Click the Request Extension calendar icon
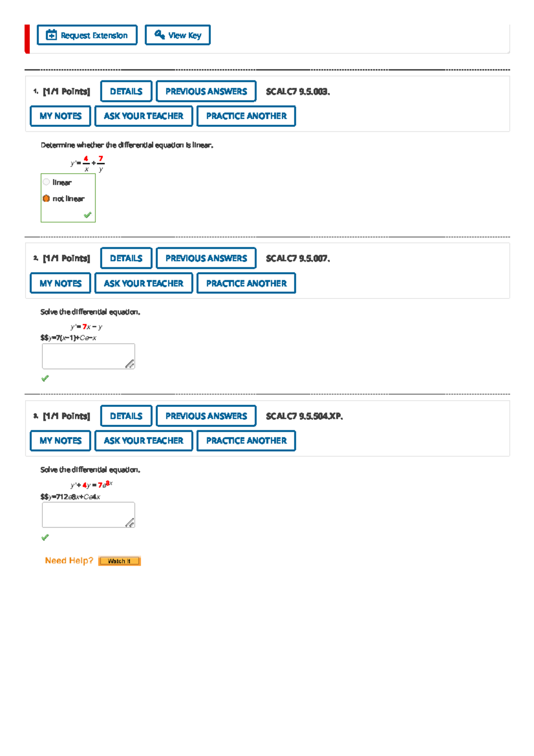This screenshot has width=534, height=756. pos(52,35)
